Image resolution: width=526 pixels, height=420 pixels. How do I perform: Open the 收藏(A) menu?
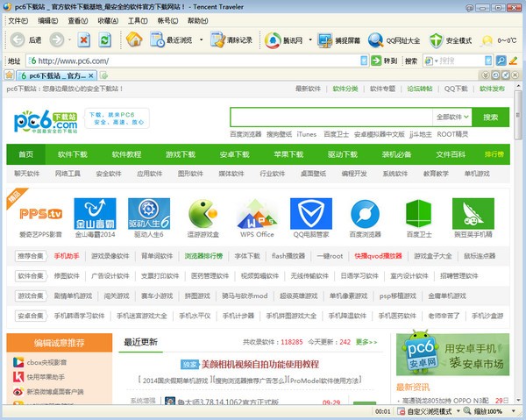click(x=108, y=21)
